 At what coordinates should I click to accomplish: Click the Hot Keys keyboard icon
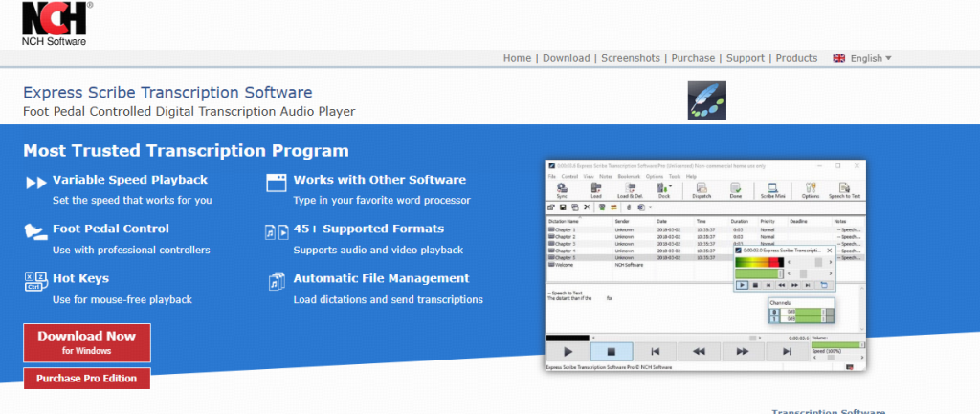click(36, 282)
